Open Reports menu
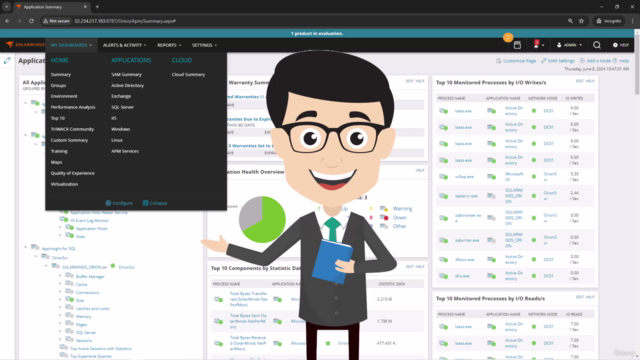The width and height of the screenshot is (640, 360). pyautogui.click(x=169, y=45)
